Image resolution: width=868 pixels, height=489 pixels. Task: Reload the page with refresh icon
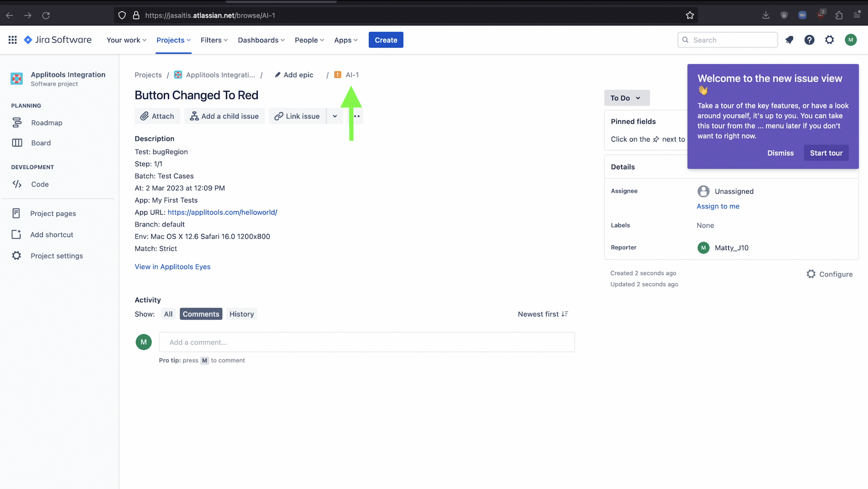46,15
